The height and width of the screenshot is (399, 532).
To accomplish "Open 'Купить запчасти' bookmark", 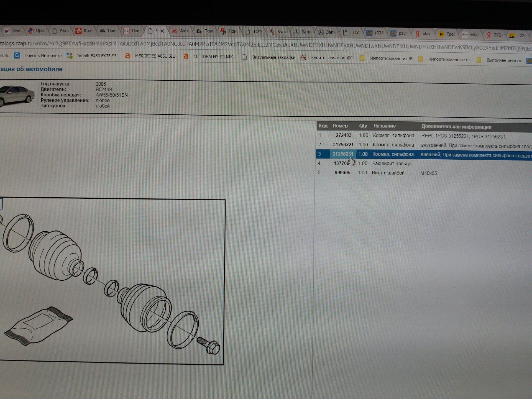I will pyautogui.click(x=332, y=58).
